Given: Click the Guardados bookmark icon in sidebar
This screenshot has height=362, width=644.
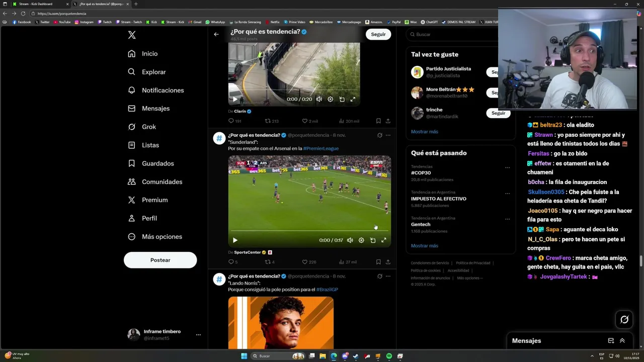Looking at the screenshot, I should click(131, 163).
